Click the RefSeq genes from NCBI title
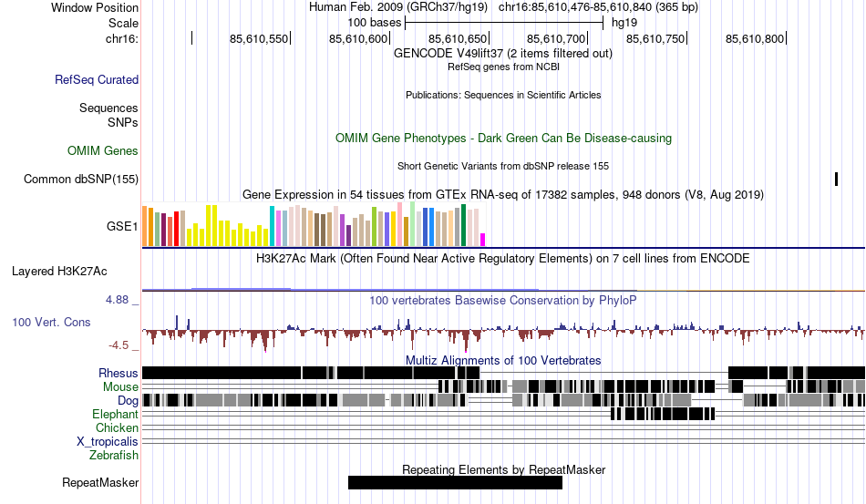 point(503,67)
